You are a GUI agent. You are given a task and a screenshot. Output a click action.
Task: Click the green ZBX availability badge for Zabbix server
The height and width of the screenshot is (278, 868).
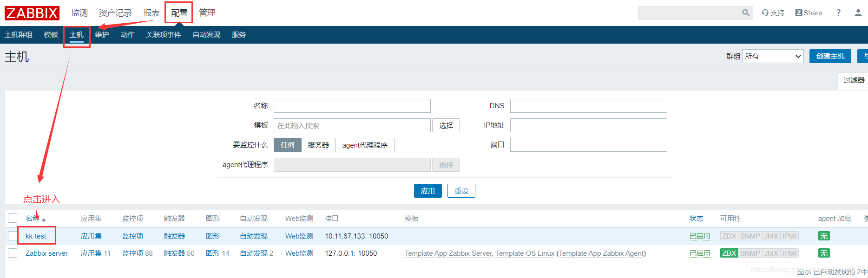(729, 253)
